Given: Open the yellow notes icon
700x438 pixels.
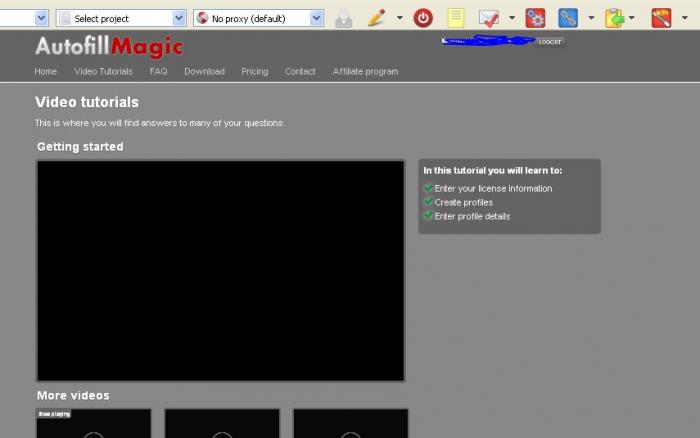Looking at the screenshot, I should point(456,18).
